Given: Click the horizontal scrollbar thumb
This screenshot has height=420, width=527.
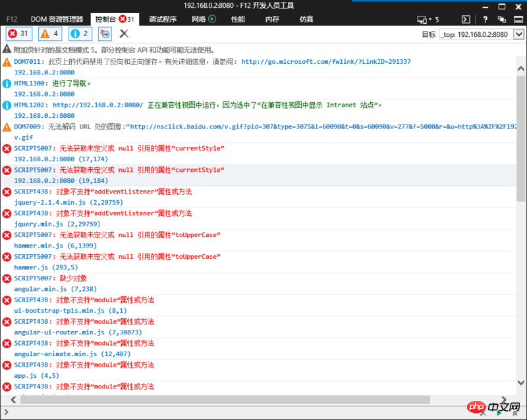Looking at the screenshot, I should (225, 400).
